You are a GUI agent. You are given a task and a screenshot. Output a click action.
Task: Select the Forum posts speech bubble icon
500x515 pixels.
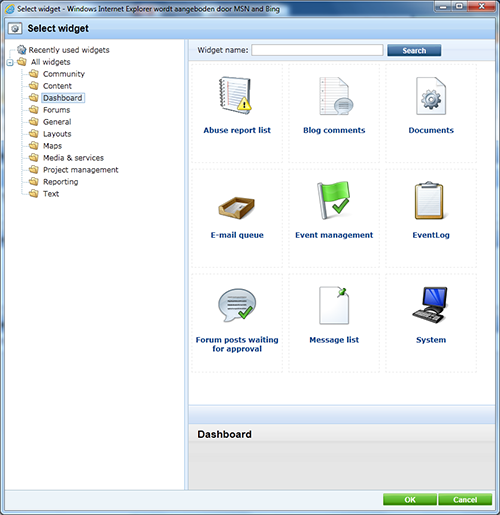237,305
